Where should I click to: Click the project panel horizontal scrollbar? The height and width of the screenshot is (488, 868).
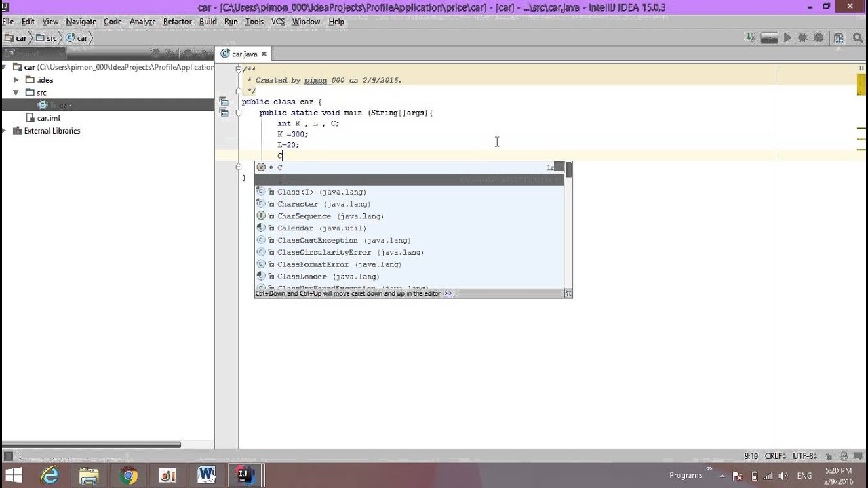(x=92, y=445)
